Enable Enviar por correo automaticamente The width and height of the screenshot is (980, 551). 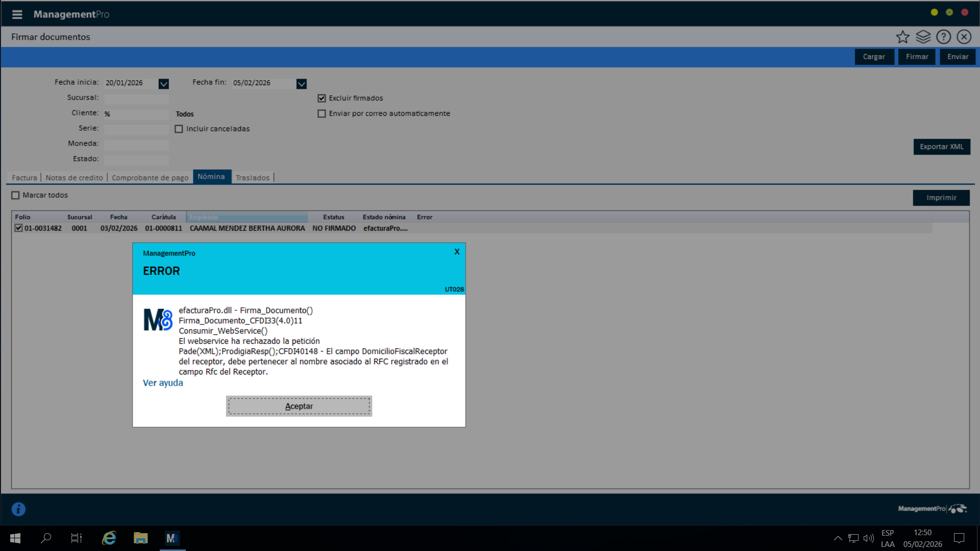point(322,113)
